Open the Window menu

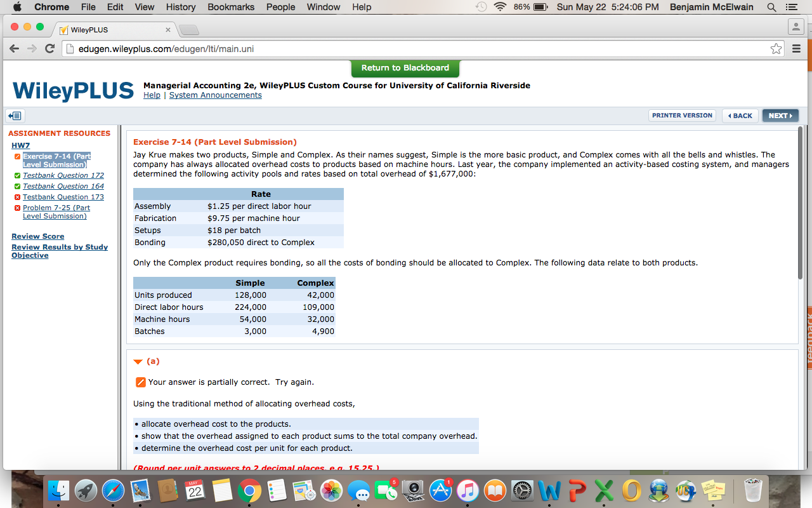click(324, 7)
